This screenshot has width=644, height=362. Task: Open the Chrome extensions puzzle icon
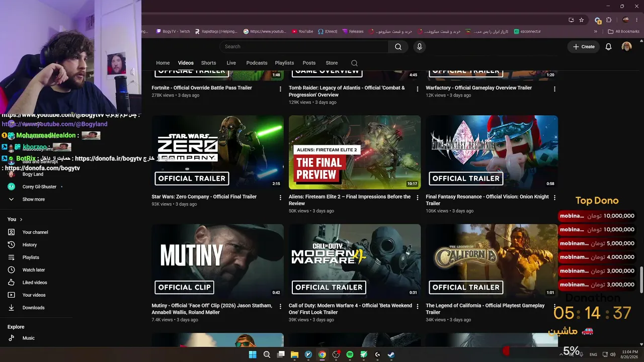pos(609,20)
